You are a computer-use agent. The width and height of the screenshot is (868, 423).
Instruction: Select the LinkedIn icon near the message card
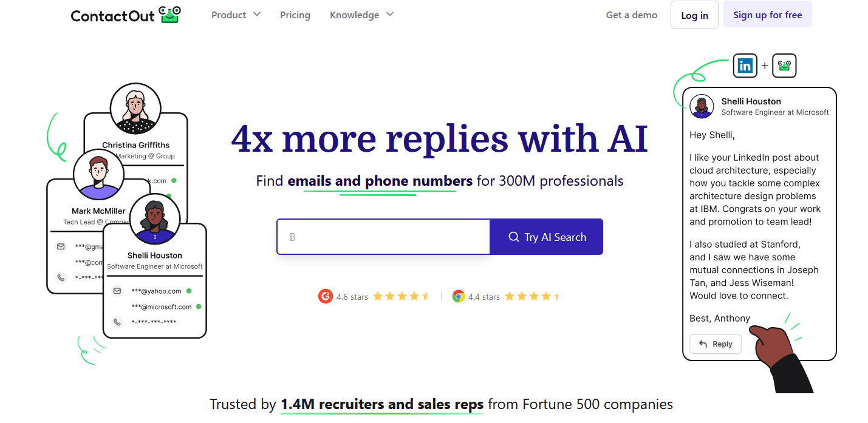[745, 66]
